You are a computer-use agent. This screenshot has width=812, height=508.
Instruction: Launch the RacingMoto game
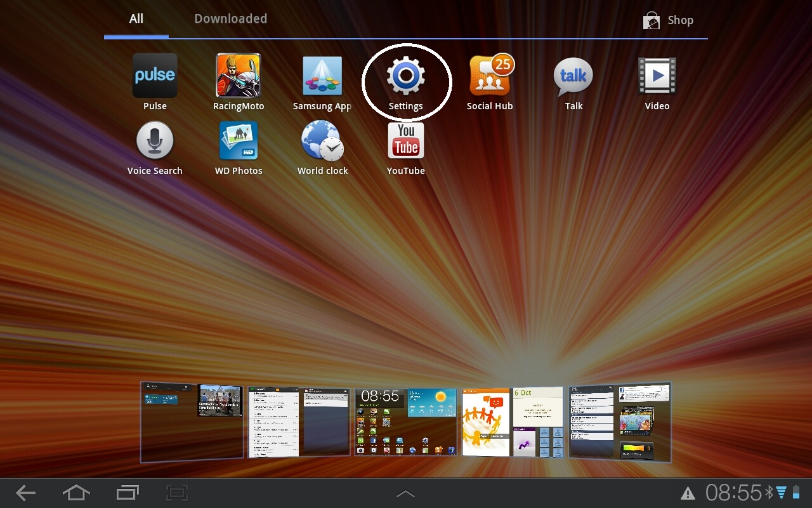[239, 82]
